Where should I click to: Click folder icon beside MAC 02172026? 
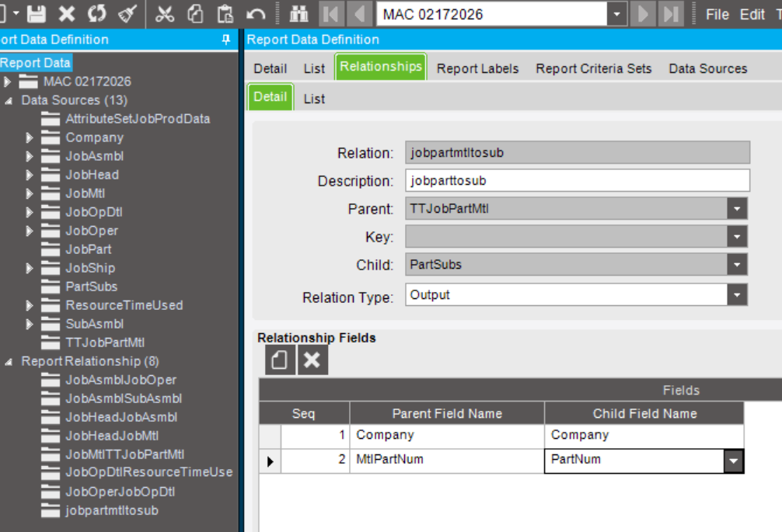[x=29, y=82]
